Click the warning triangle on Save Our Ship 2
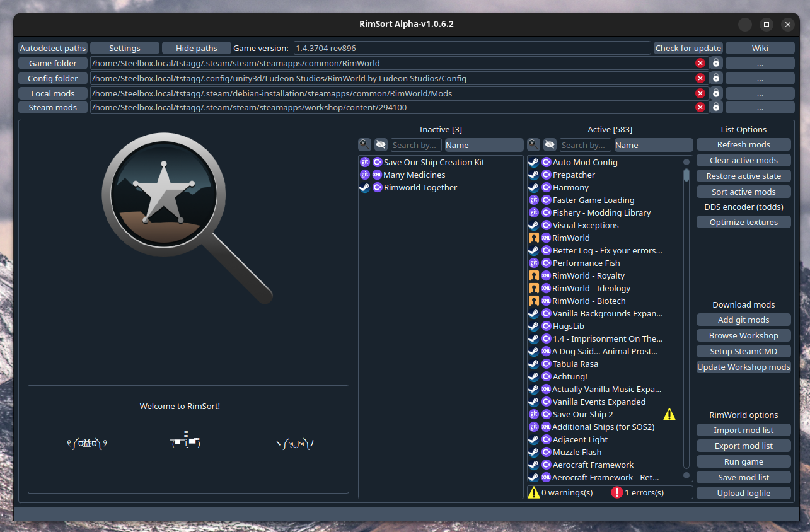This screenshot has width=810, height=532. pos(669,414)
